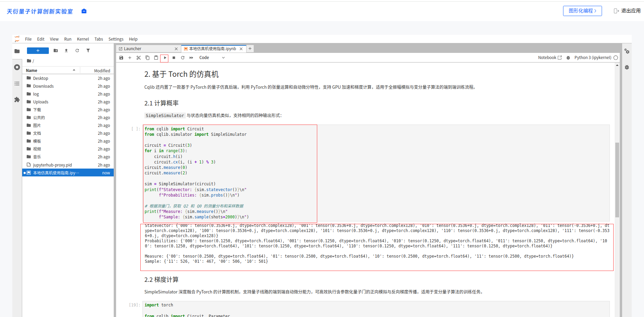Screen dimensions: 644x317
Task: Select the Desktop folder
Action: (68, 78)
